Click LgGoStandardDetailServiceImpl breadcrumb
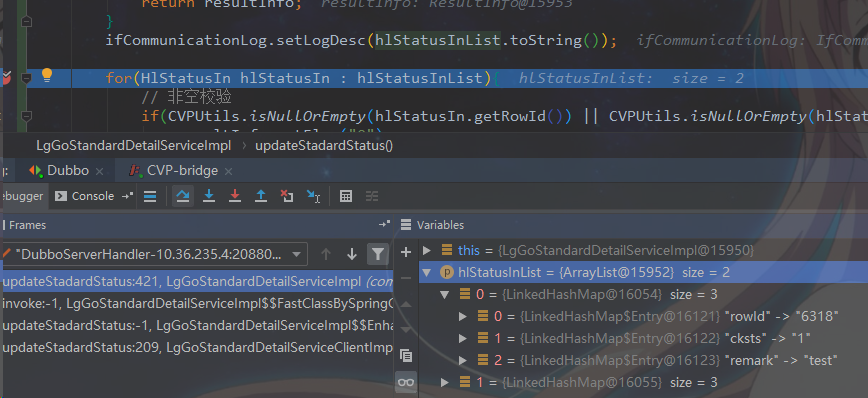The image size is (868, 398). [133, 146]
